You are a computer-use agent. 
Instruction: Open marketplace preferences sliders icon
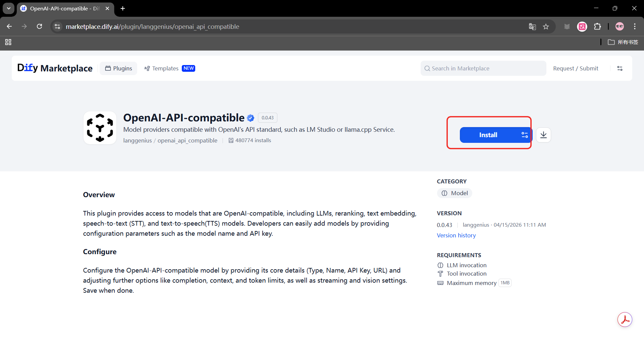[x=620, y=68]
